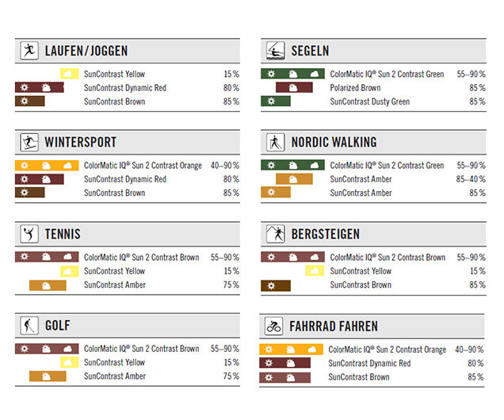Click the amber partly-cloudy swatch under Golf

(x=48, y=376)
